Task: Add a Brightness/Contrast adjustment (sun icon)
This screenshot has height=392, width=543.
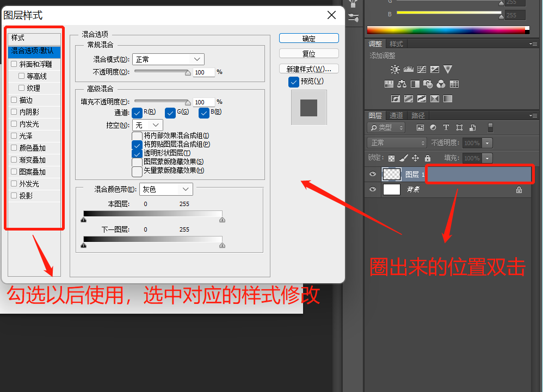Action: click(x=395, y=69)
